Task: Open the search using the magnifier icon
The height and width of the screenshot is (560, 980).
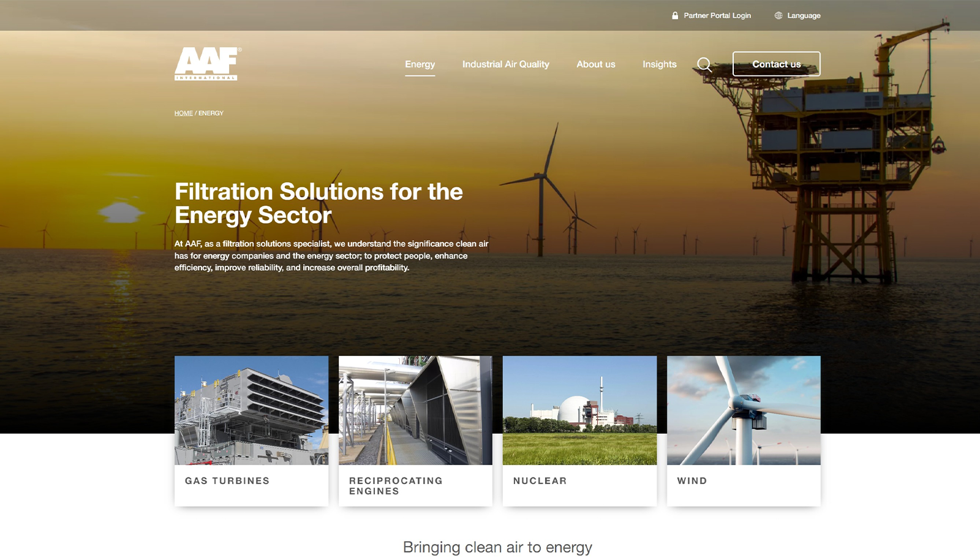Action: tap(704, 64)
